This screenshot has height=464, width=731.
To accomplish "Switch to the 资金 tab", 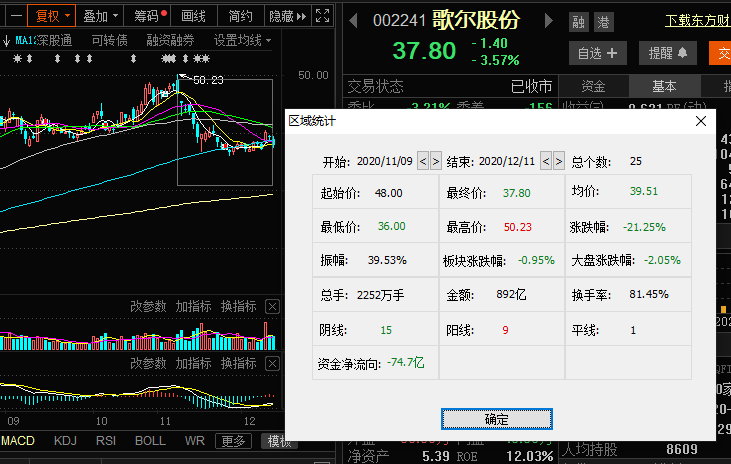I will (x=593, y=86).
